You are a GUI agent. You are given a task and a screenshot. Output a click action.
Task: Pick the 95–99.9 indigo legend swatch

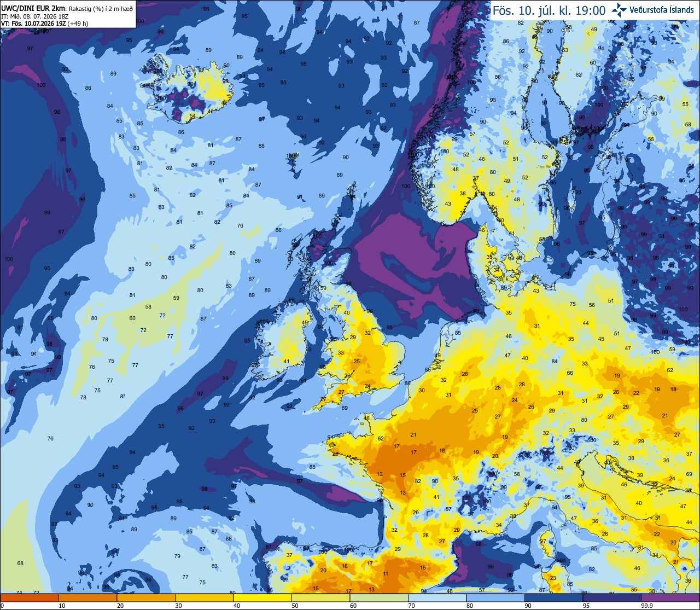pos(612,597)
